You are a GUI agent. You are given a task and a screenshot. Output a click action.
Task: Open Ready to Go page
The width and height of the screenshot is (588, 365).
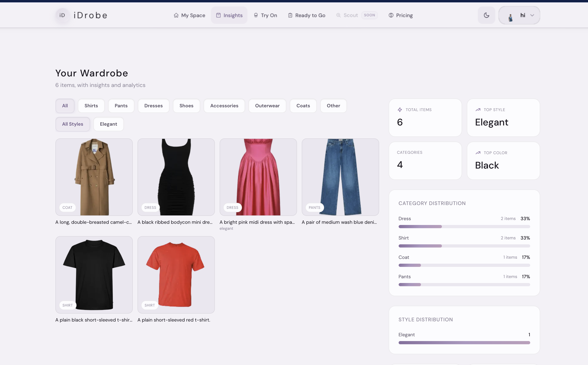point(307,15)
